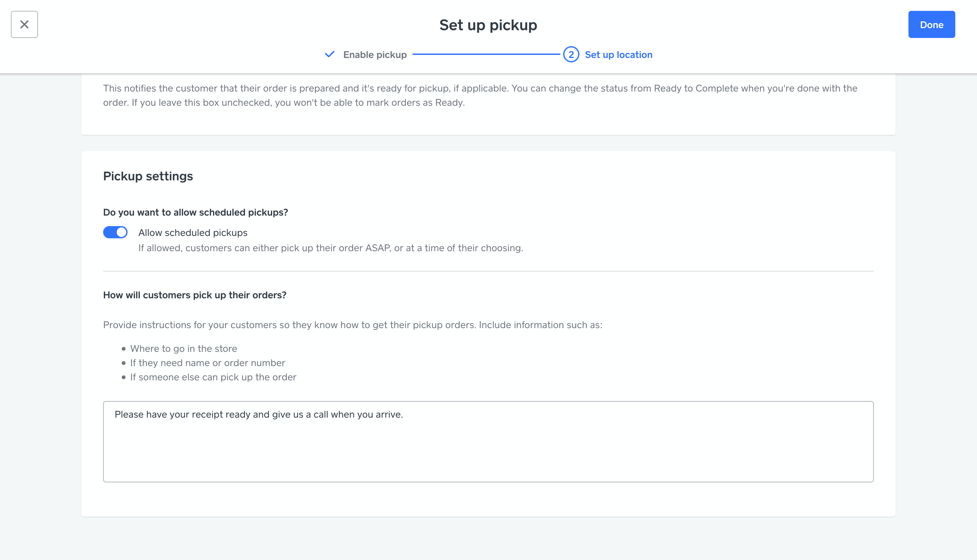Click the progress line between steps

click(485, 55)
